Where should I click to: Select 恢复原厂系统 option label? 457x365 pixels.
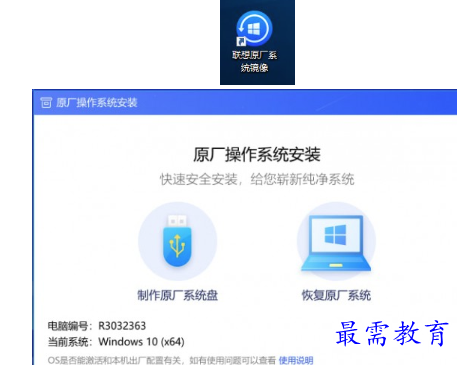336,295
